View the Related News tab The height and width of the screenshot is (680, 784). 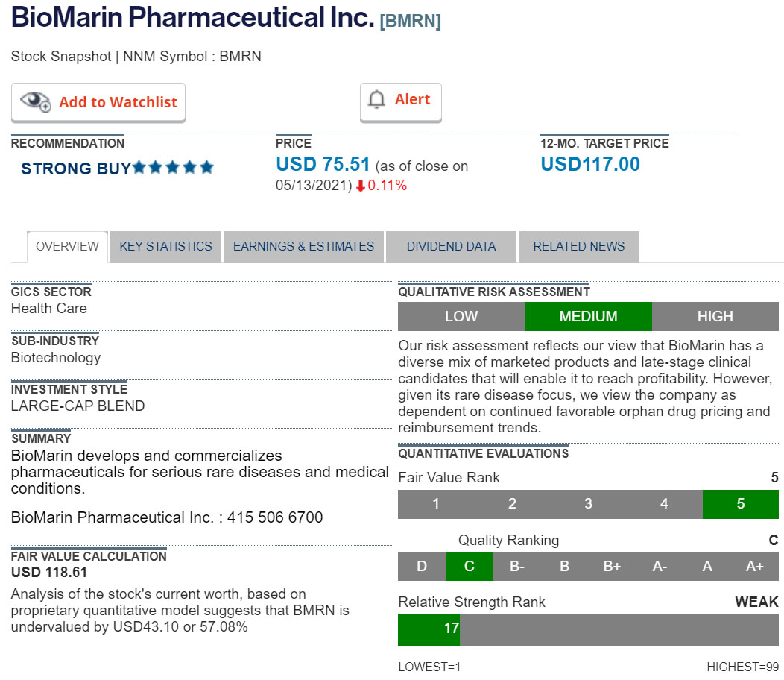[x=579, y=247]
